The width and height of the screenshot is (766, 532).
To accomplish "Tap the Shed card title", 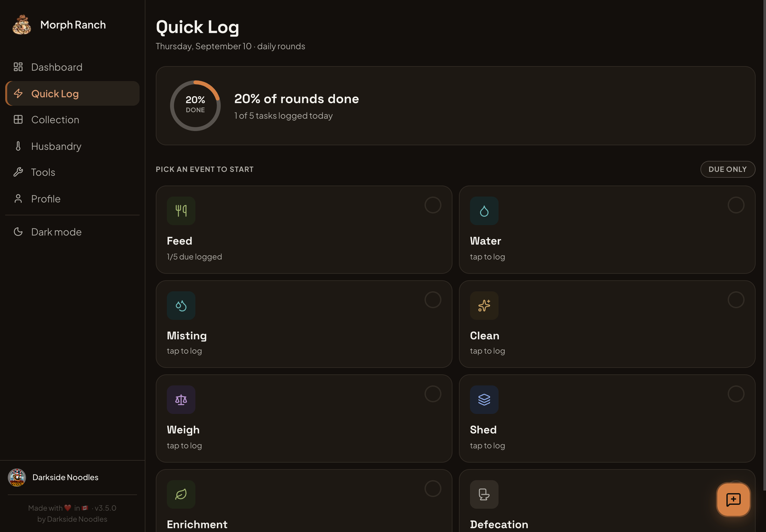I will (483, 430).
